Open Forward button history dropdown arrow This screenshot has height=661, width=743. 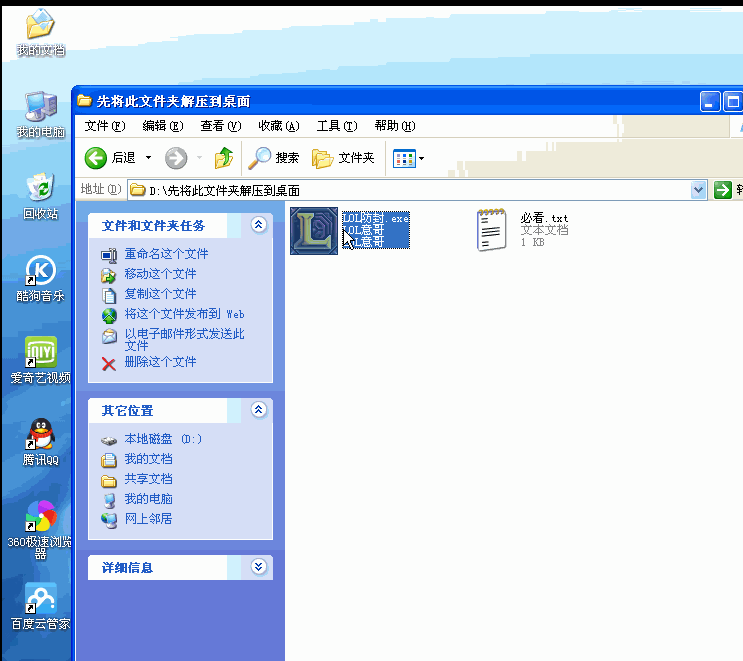click(199, 158)
